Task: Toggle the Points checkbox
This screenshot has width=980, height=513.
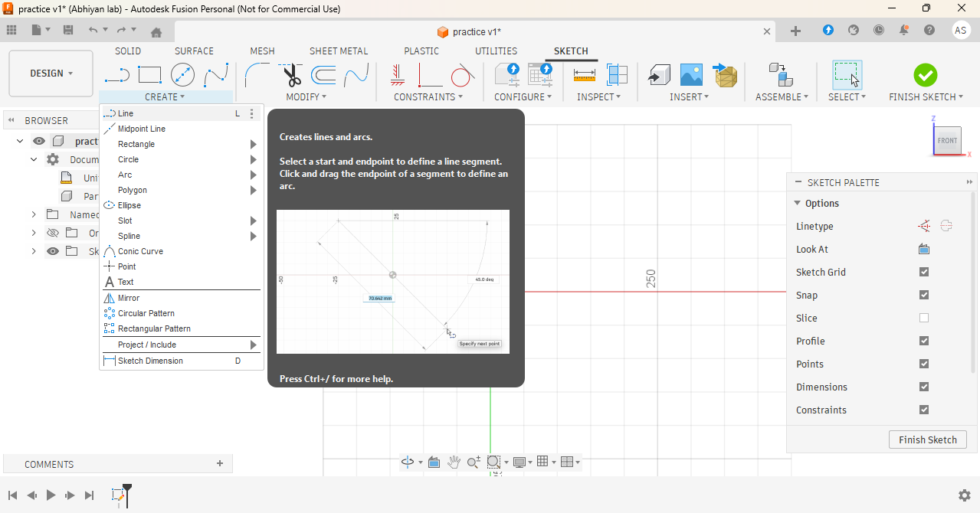Action: point(924,364)
